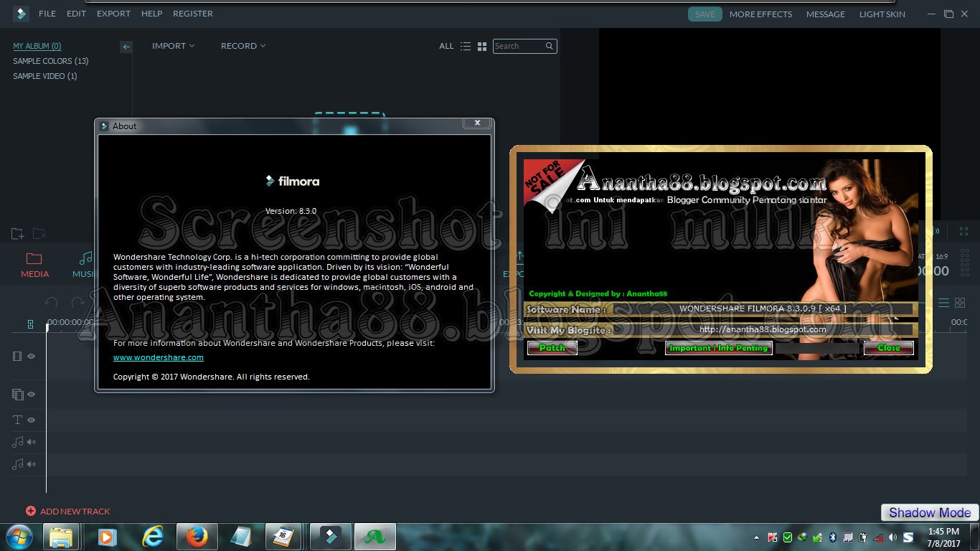980x551 pixels.
Task: Open the Message center
Action: [x=825, y=14]
